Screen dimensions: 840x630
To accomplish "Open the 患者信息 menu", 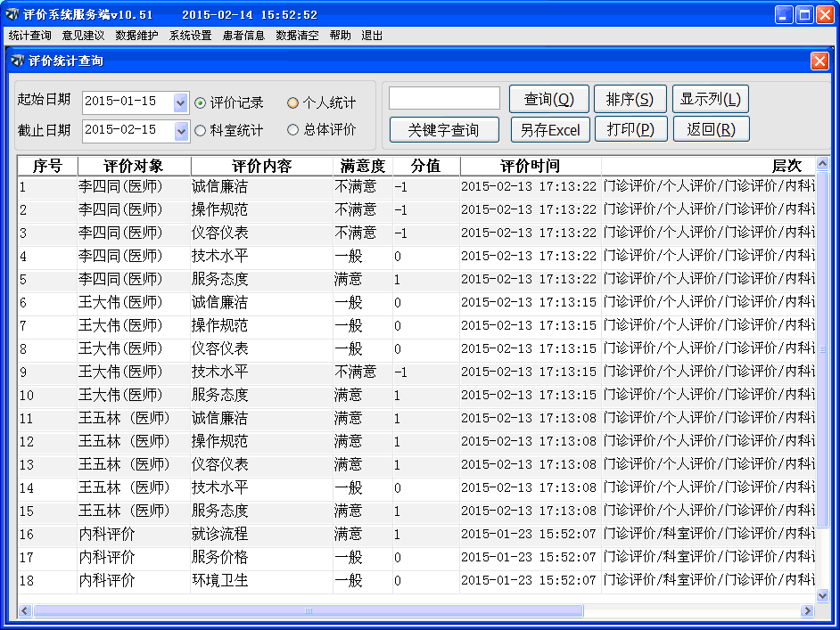I will [243, 36].
